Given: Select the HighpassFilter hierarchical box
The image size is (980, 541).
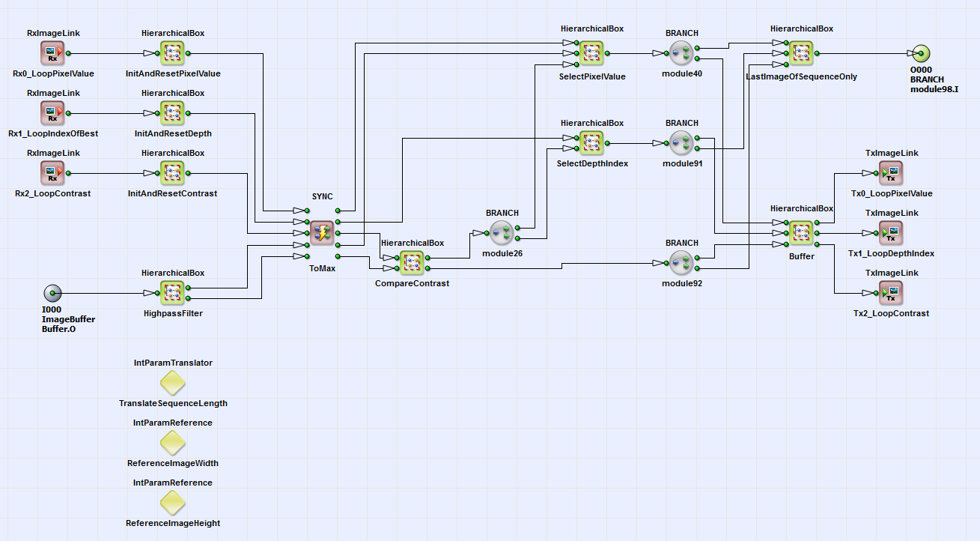Looking at the screenshot, I should [x=172, y=293].
